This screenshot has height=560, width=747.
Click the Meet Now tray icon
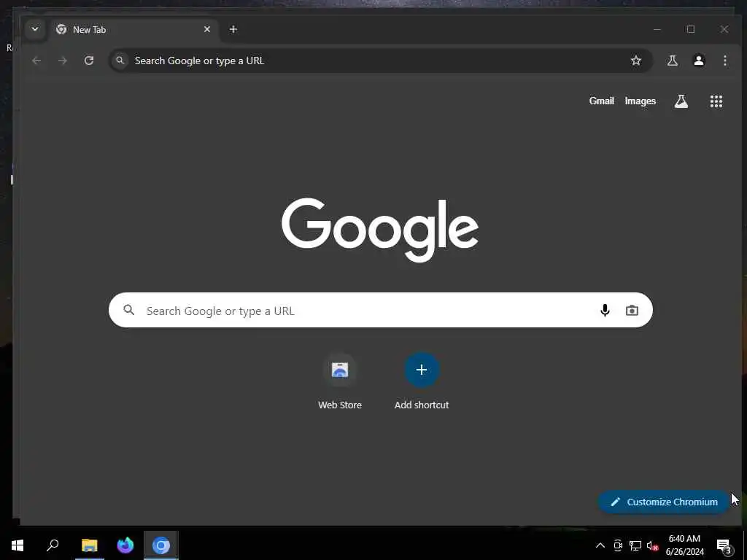[x=618, y=545]
